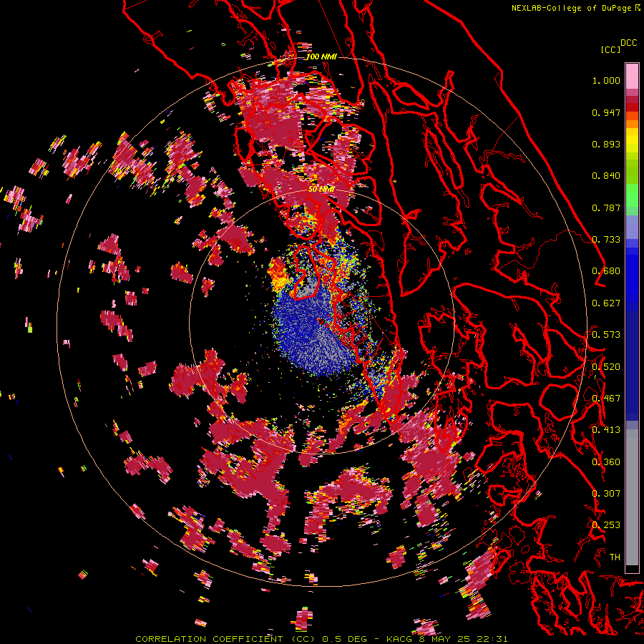Viewport: 644px width, 644px height.
Task: Click the 0.467 scale value
Action: point(606,399)
